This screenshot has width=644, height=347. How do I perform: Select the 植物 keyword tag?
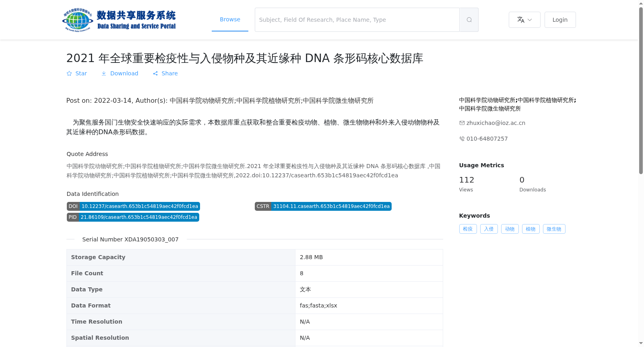click(531, 229)
